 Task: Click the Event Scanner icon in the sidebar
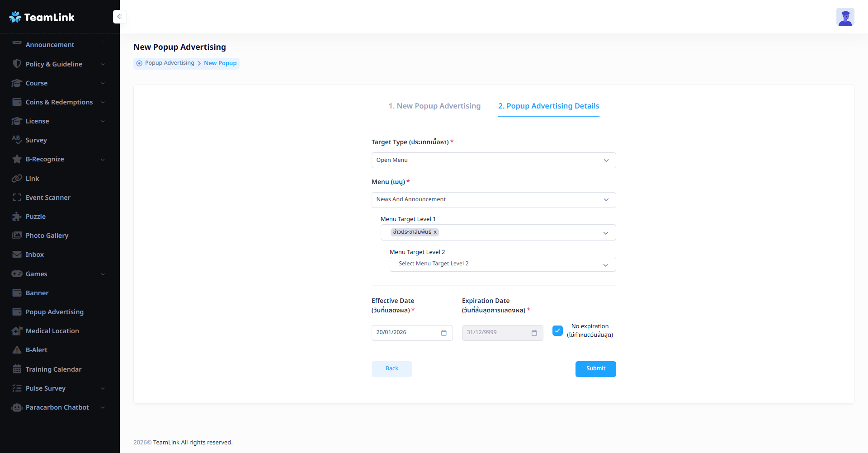click(17, 198)
